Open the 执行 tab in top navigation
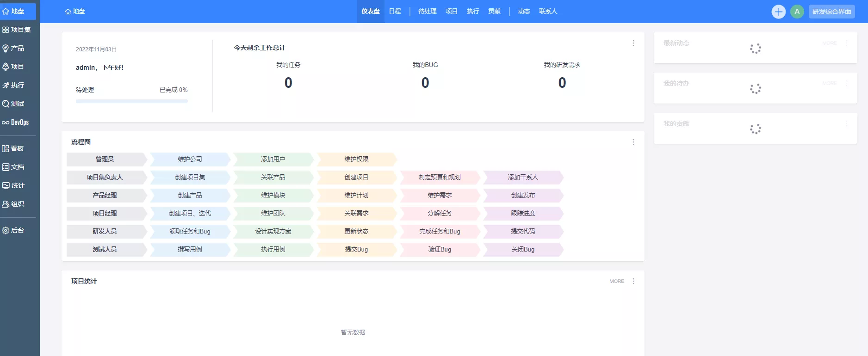 pyautogui.click(x=473, y=11)
